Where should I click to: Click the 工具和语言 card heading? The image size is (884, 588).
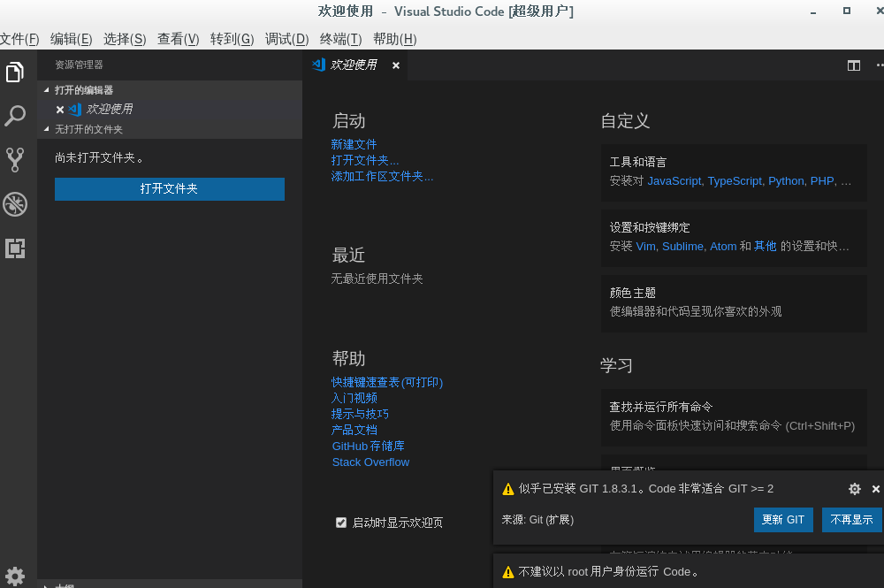coord(638,163)
